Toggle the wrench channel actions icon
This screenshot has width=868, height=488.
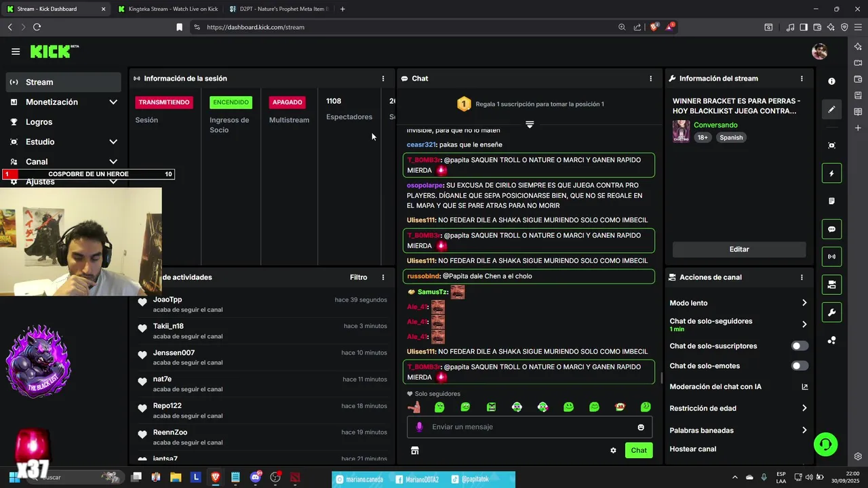[x=831, y=312]
